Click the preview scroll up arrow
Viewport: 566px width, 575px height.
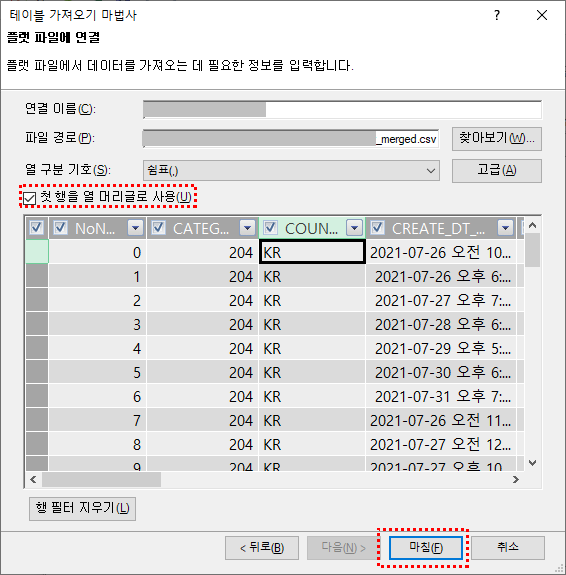pyautogui.click(x=533, y=226)
